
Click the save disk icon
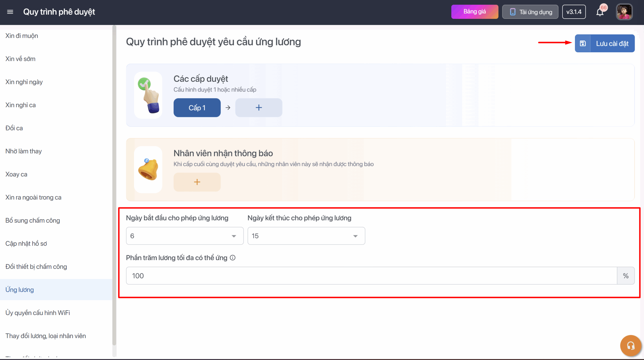[x=583, y=43]
